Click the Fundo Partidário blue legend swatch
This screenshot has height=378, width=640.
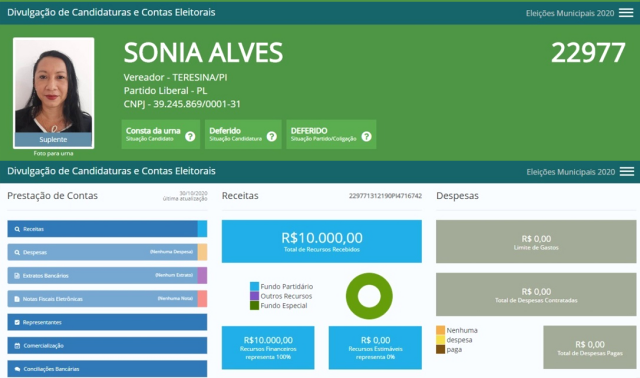(x=254, y=286)
